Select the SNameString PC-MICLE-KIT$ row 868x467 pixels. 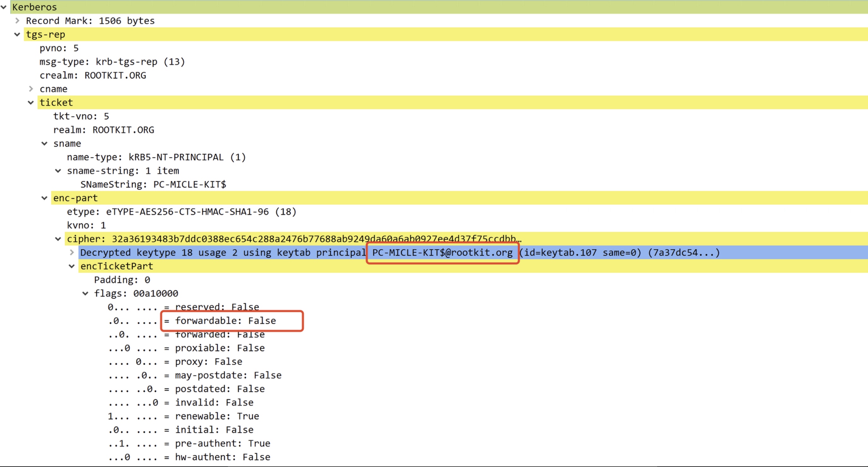click(153, 184)
